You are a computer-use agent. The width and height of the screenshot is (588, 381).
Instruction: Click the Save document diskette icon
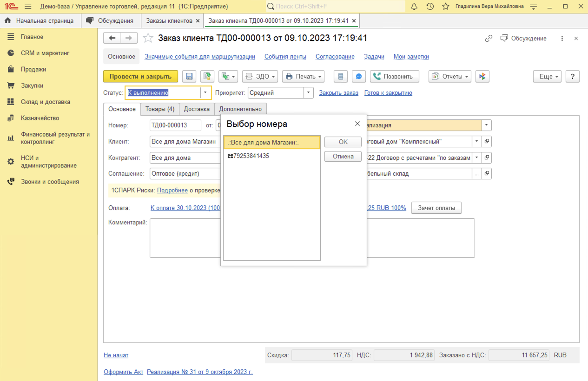189,77
